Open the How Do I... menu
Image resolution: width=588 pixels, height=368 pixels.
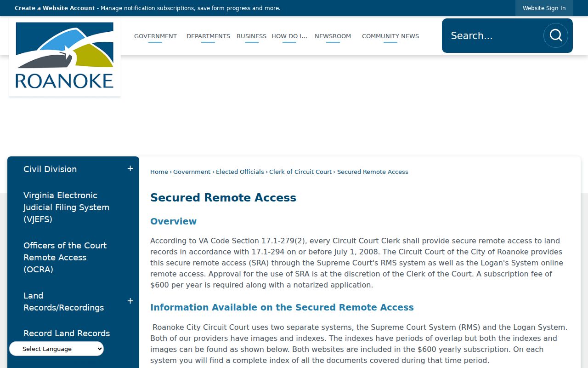pyautogui.click(x=289, y=36)
